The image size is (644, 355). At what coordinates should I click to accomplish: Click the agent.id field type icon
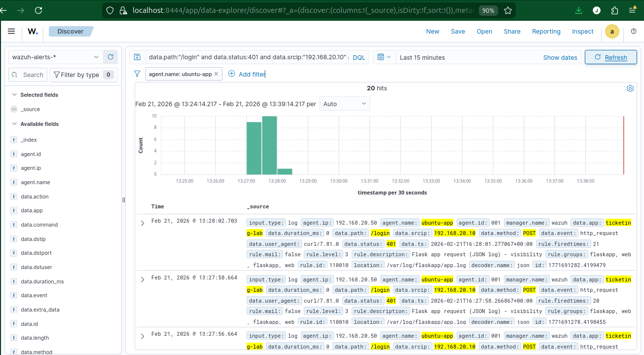point(14,154)
